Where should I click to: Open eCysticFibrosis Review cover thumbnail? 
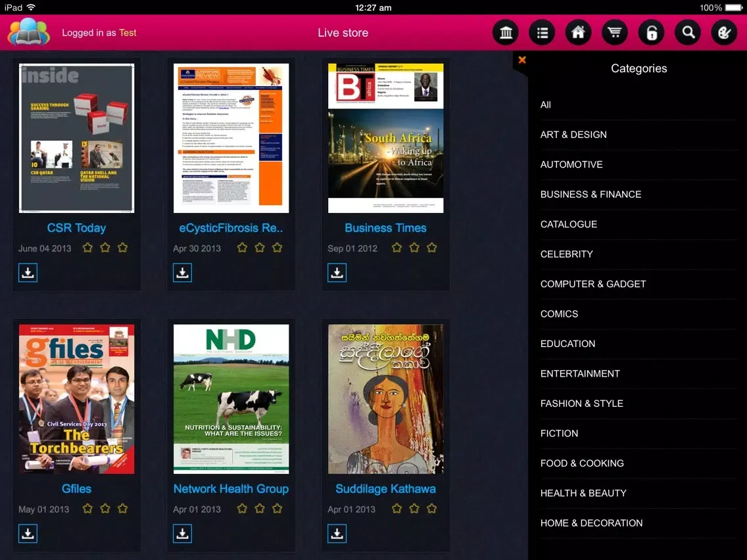coord(231,138)
